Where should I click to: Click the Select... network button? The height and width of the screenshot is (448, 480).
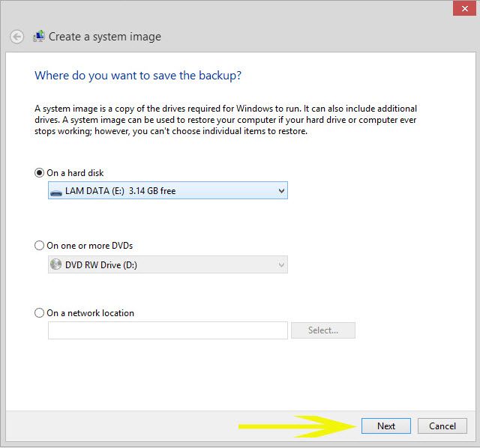(x=322, y=330)
